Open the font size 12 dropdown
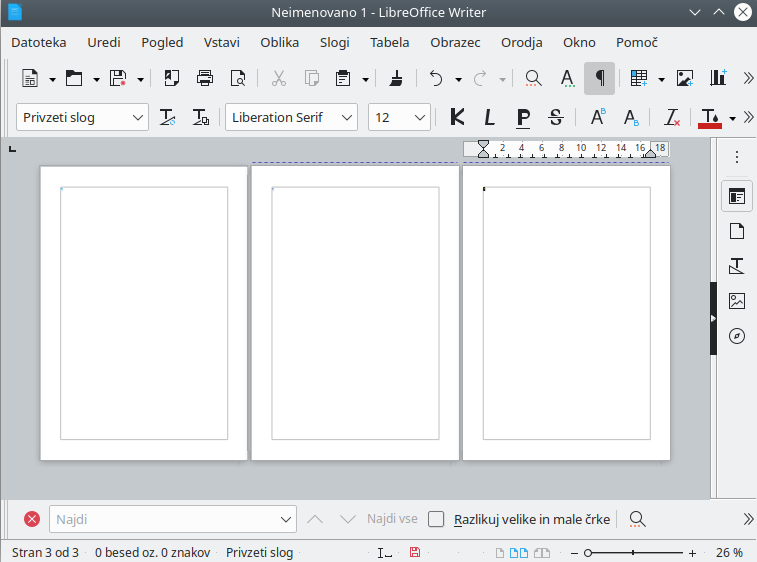The height and width of the screenshot is (562, 757). pyautogui.click(x=420, y=117)
